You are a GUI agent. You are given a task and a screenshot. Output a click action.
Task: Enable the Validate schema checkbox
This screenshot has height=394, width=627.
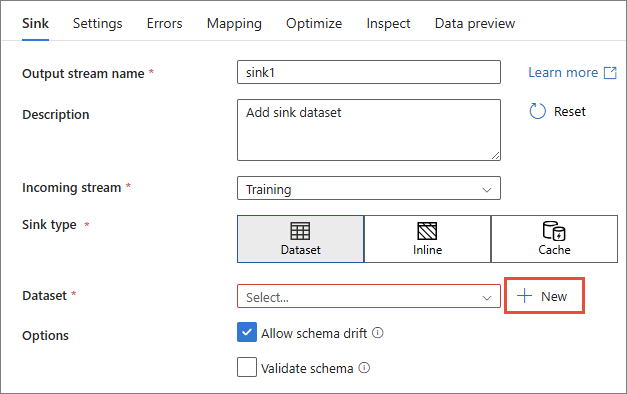247,367
